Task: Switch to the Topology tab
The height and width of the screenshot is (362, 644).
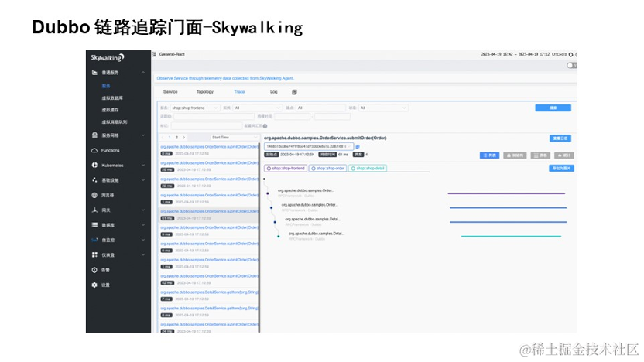Action: click(x=205, y=92)
